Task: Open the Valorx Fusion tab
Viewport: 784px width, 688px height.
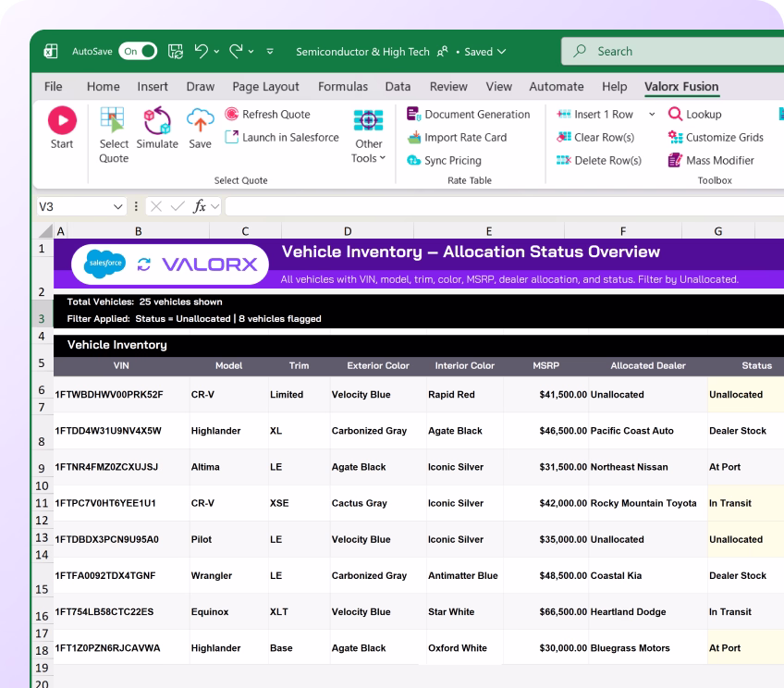Action: point(681,87)
